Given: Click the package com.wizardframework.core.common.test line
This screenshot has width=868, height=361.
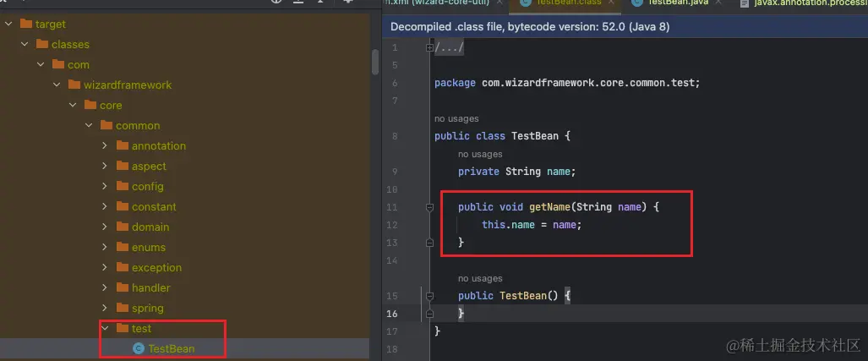Looking at the screenshot, I should [567, 83].
